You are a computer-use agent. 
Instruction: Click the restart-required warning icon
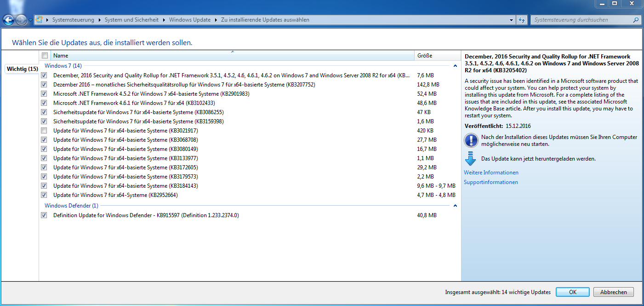tap(471, 140)
